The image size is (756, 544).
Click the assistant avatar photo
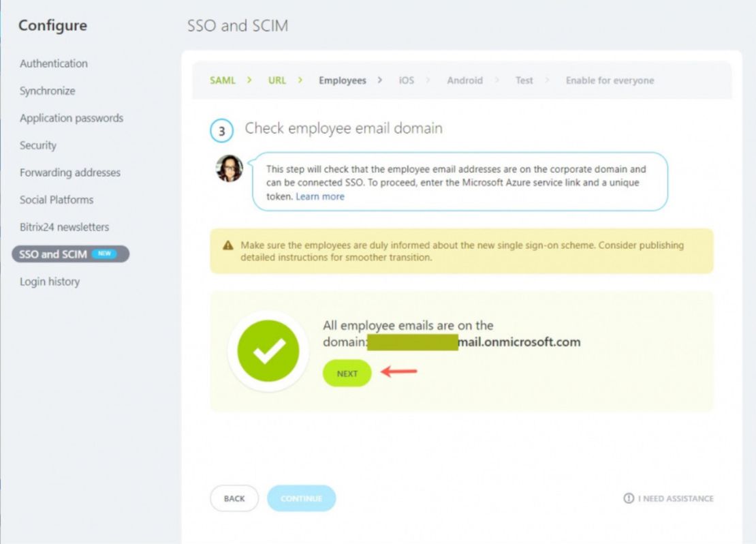(229, 168)
